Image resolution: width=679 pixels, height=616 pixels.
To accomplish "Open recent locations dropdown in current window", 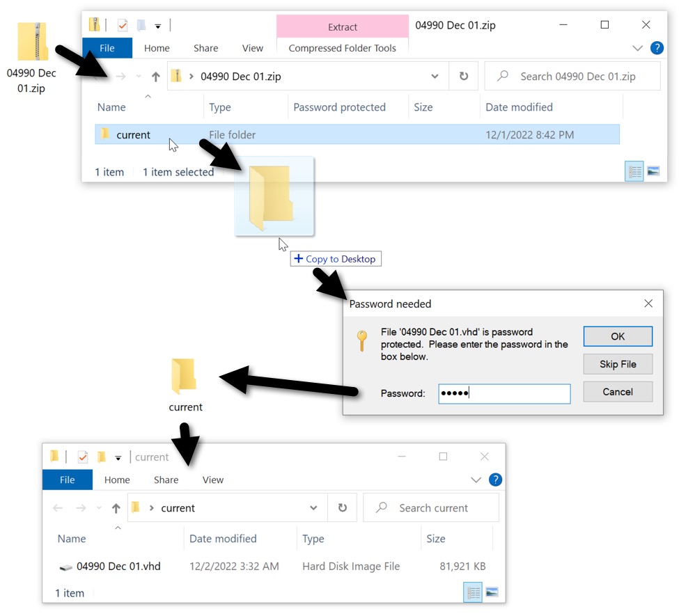I will 99,508.
